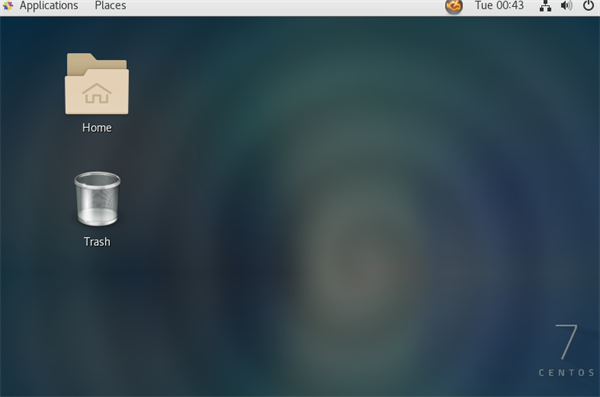600x397 pixels.
Task: Open the clock showing Tue 00:43
Action: [499, 6]
